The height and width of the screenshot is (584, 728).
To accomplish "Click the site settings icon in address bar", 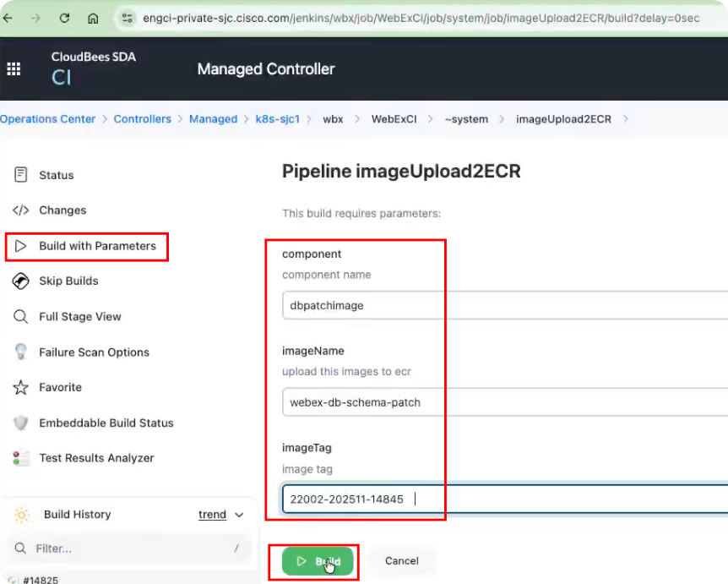I will pos(128,18).
